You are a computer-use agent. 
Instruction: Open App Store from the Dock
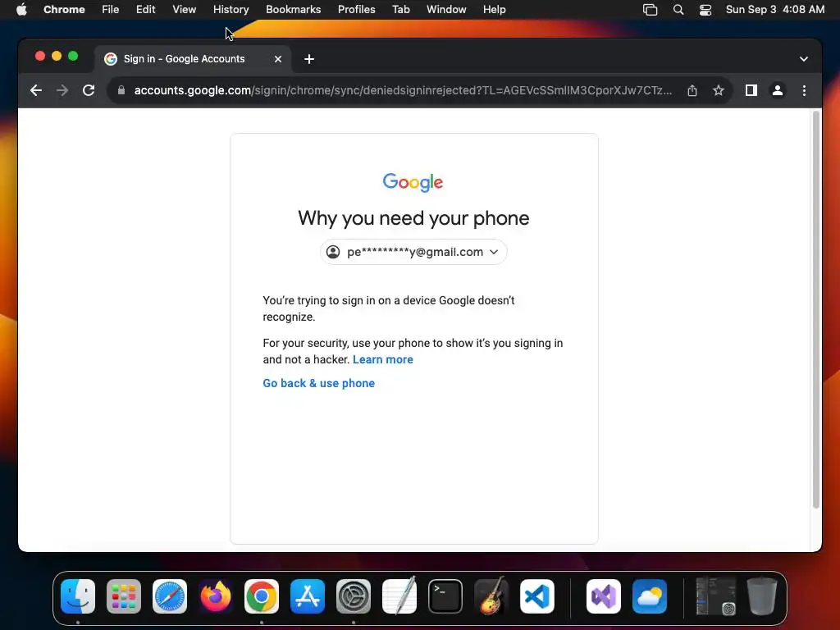tap(308, 596)
